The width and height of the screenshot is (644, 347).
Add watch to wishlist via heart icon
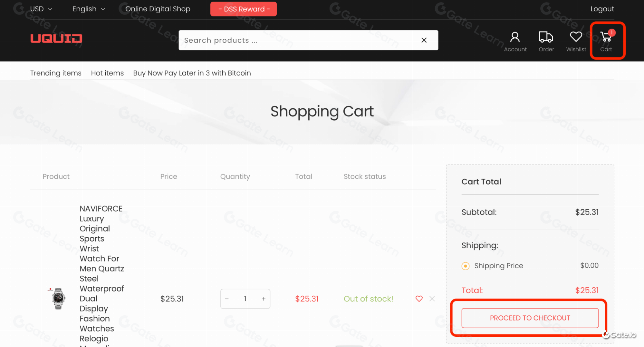tap(419, 299)
